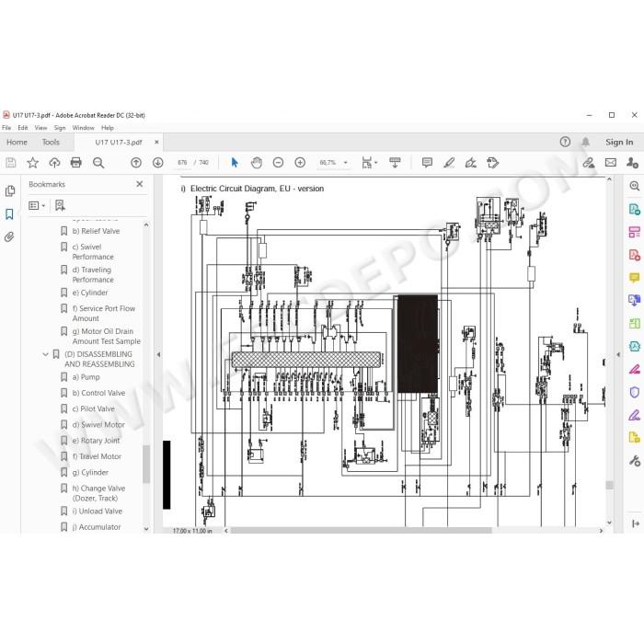Click the Sign In button
The height and width of the screenshot is (644, 644).
pyautogui.click(x=619, y=142)
